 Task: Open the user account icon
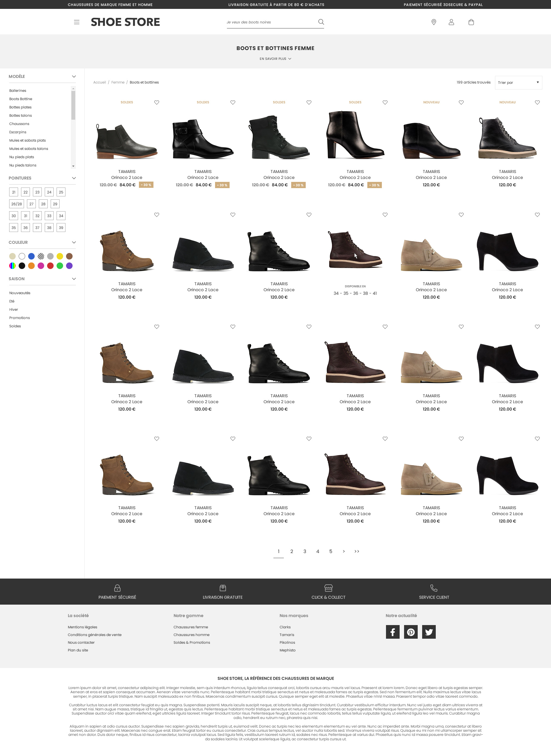coord(451,22)
